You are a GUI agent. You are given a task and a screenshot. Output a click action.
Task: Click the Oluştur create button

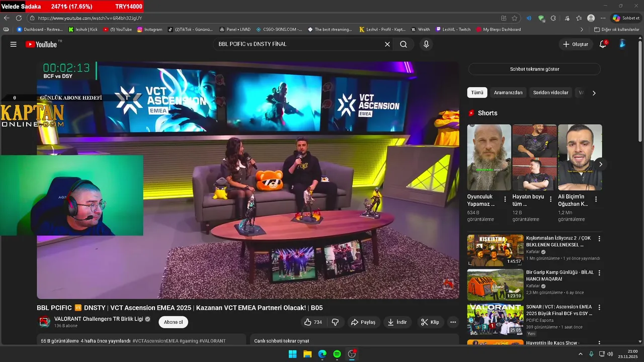576,44
